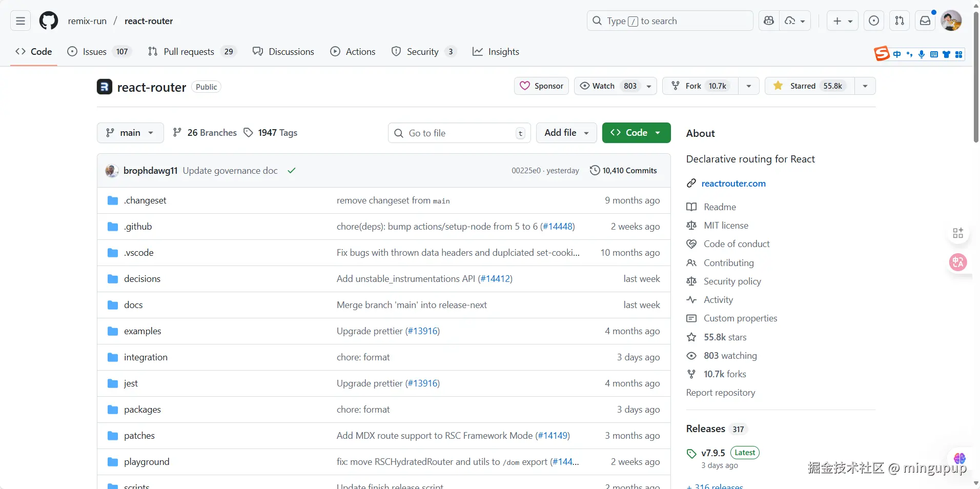Click the keyboard icon in the input toolbar
The height and width of the screenshot is (489, 980).
point(934,54)
